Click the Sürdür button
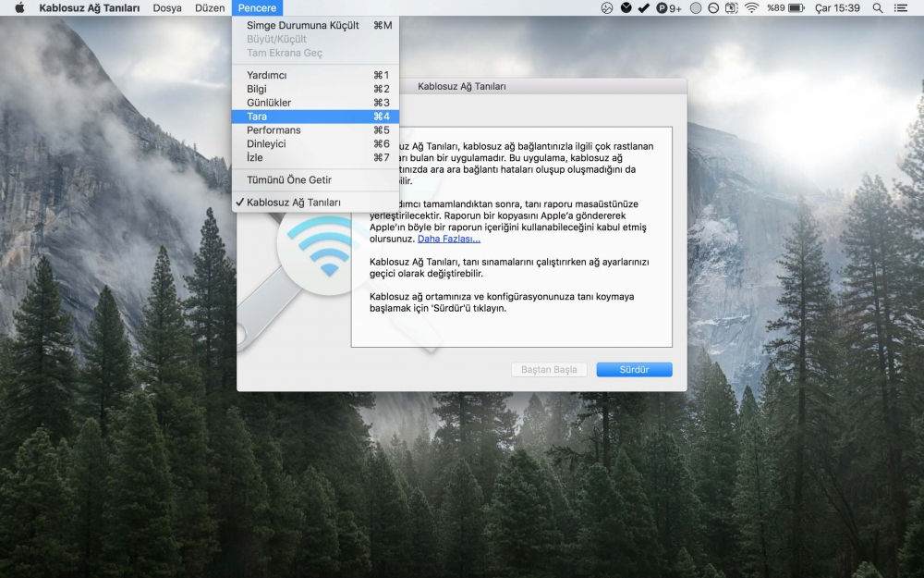 point(634,370)
